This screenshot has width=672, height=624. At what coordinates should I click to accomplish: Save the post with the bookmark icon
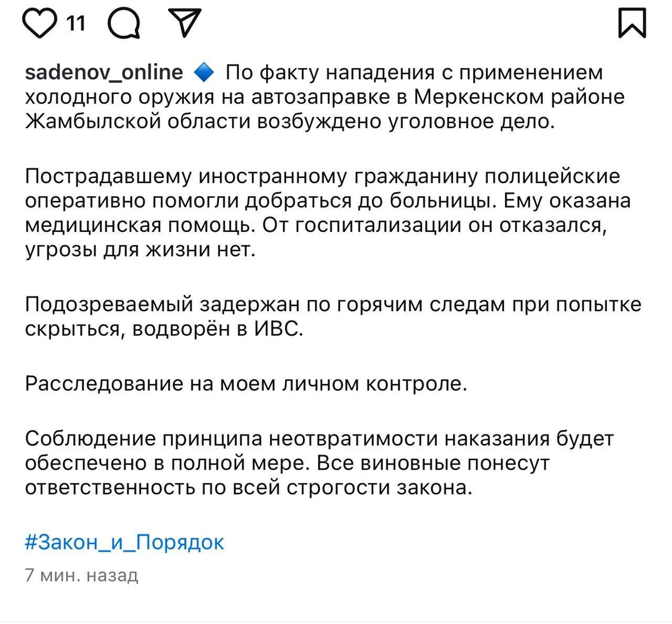click(x=632, y=23)
